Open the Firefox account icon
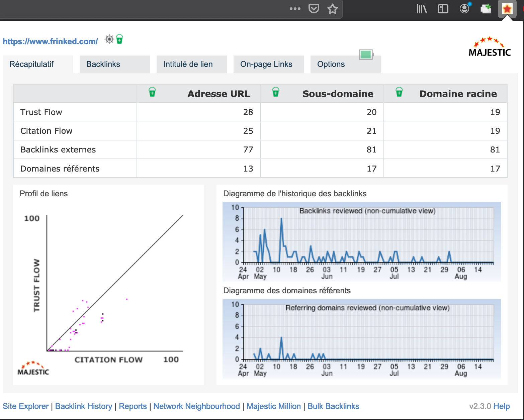Viewport: 524px width, 420px height. tap(464, 8)
